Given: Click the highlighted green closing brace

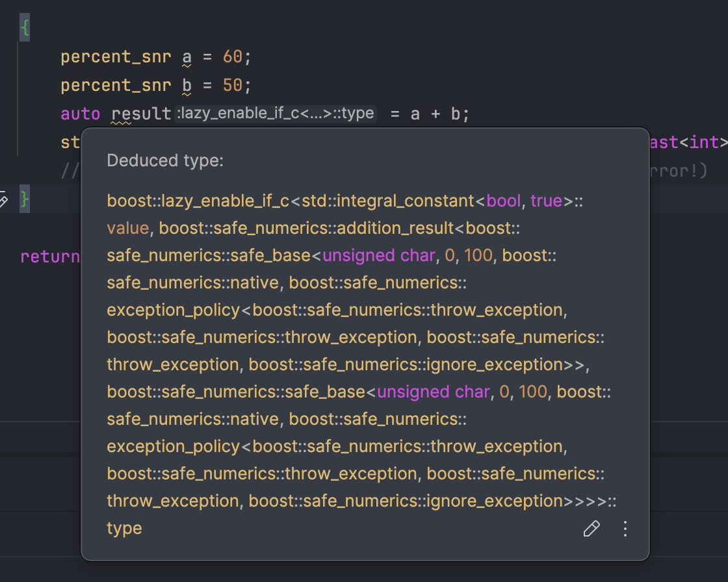Looking at the screenshot, I should click(25, 199).
